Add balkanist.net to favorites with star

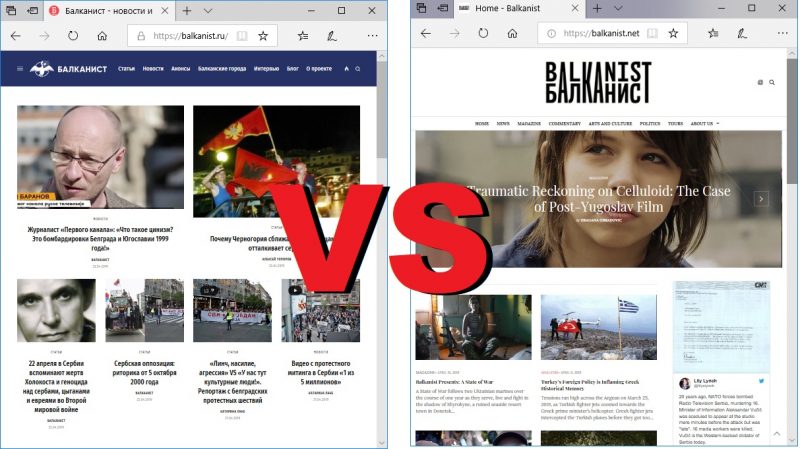(673, 34)
